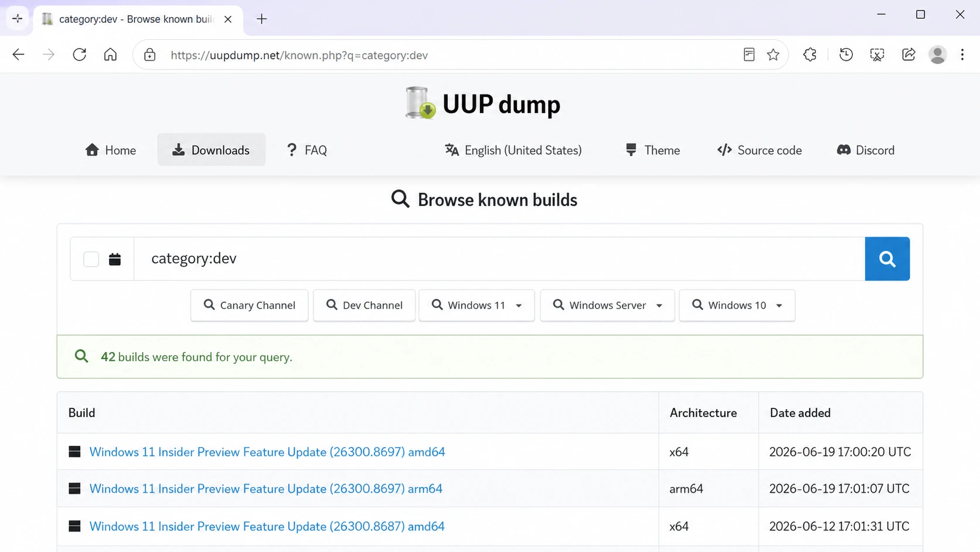Close the category:dev tab
The height and width of the screenshot is (552, 980).
pos(228,19)
